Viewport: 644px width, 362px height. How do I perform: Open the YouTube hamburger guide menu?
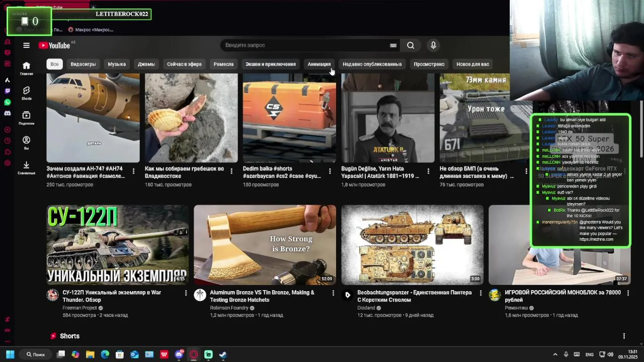[26, 45]
